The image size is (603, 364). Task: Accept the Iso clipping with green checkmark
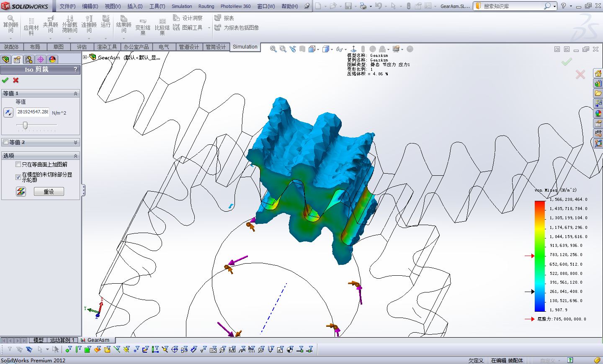[5, 80]
